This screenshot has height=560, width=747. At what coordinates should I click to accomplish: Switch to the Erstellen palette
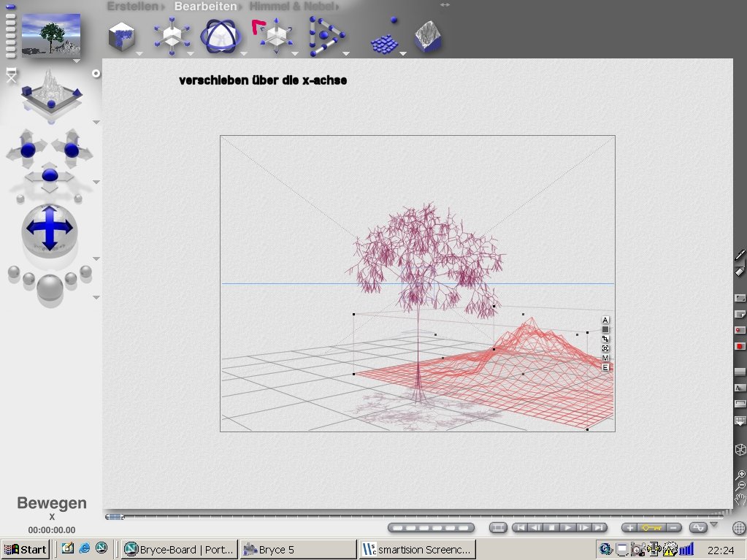pos(132,6)
